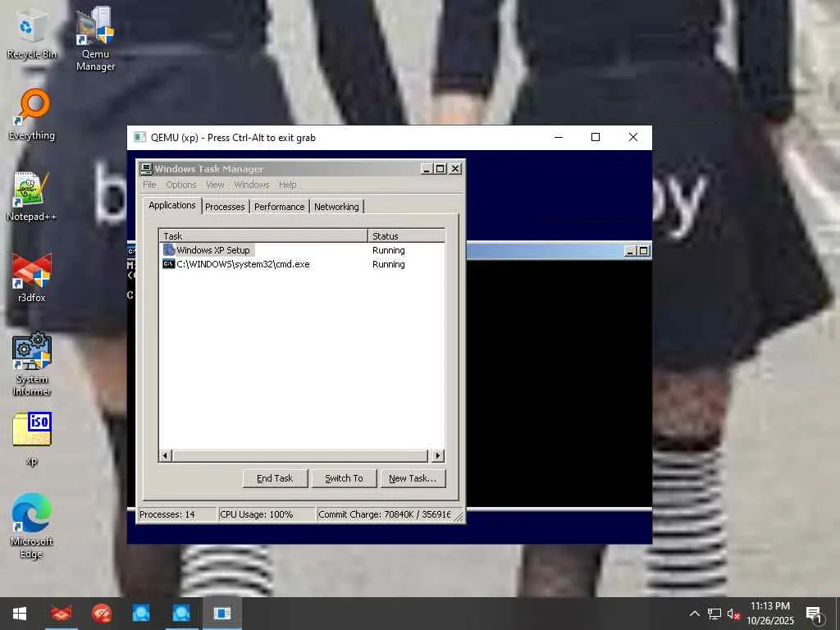
Task: Open the File menu in Task Manager
Action: 149,185
